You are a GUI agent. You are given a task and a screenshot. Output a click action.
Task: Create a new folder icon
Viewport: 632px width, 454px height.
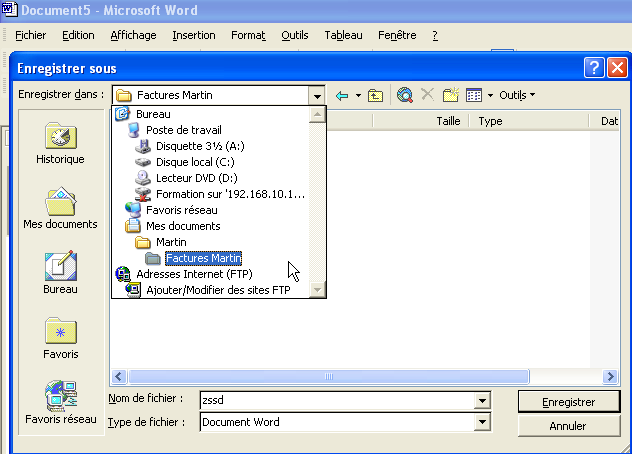[451, 95]
